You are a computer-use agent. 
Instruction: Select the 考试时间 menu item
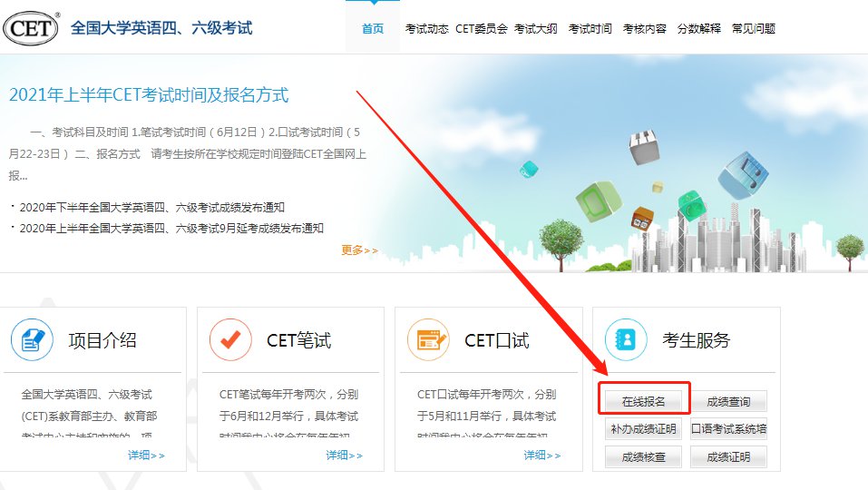click(x=590, y=29)
